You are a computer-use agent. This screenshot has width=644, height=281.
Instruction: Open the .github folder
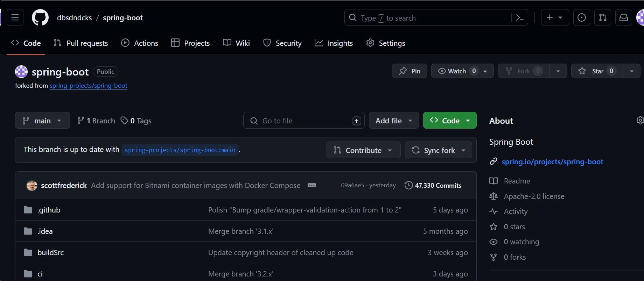[x=49, y=210]
